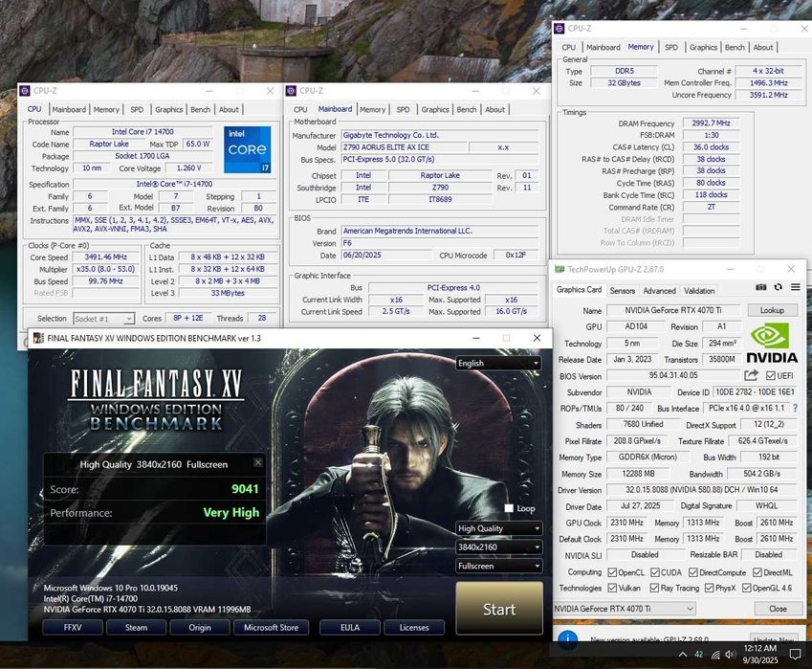This screenshot has width=812, height=669.
Task: Toggle the PhysX checkbox
Action: 709,588
